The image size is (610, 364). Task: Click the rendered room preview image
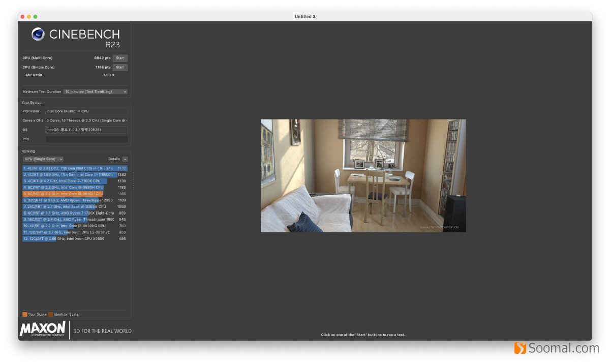(363, 175)
